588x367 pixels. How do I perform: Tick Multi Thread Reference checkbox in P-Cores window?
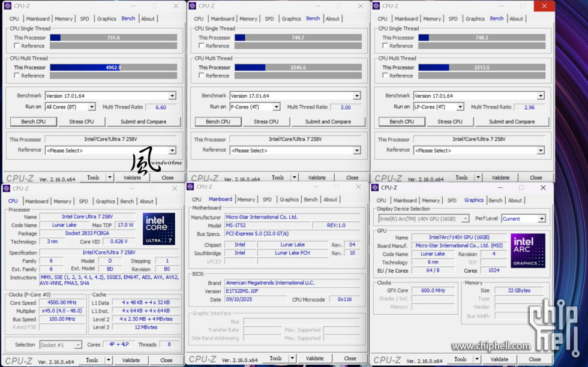point(202,76)
